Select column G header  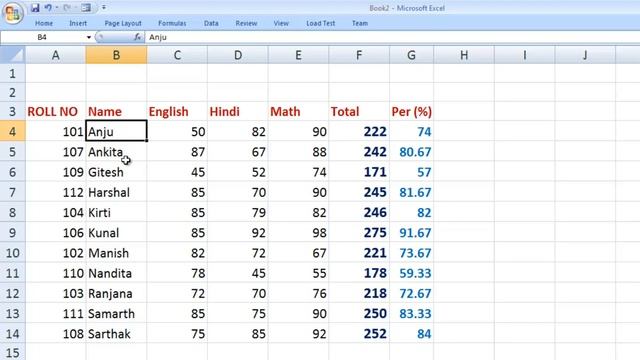411,55
